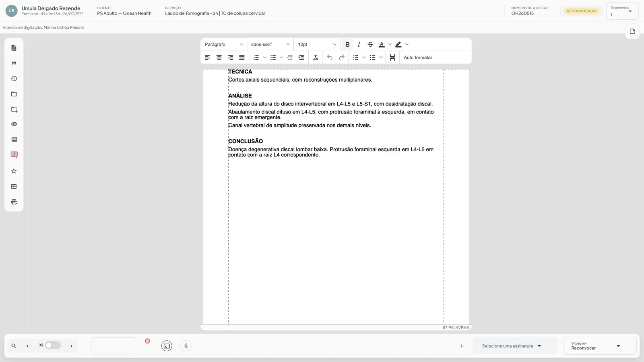Increase the indent
Screen dimensions: 644x362
[301, 58]
